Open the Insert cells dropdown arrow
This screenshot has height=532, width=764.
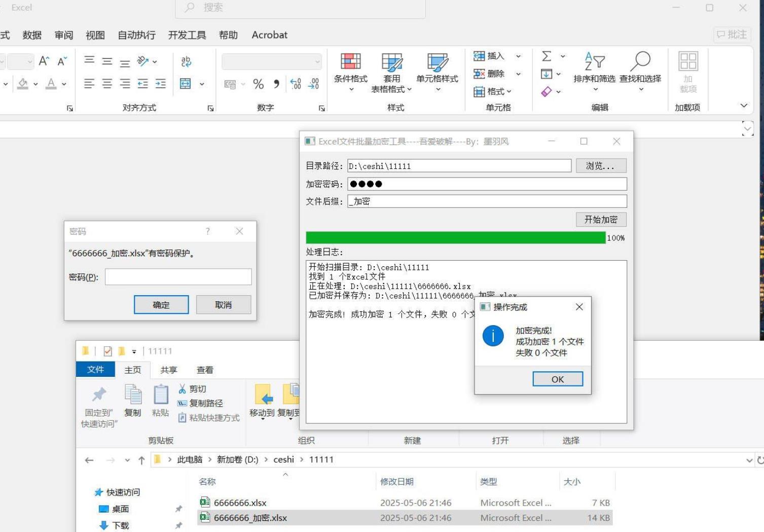click(518, 56)
